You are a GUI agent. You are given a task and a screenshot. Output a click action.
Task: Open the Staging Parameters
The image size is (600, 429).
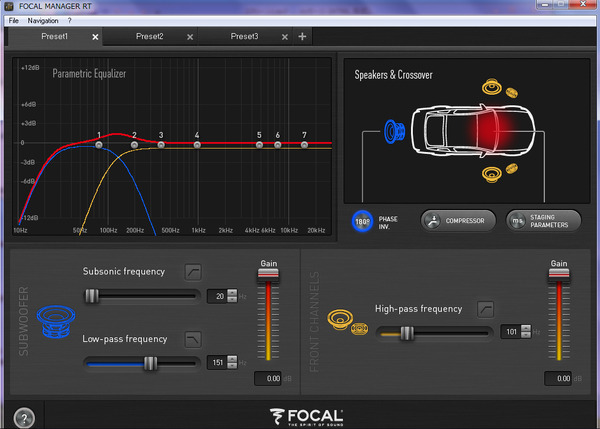543,221
